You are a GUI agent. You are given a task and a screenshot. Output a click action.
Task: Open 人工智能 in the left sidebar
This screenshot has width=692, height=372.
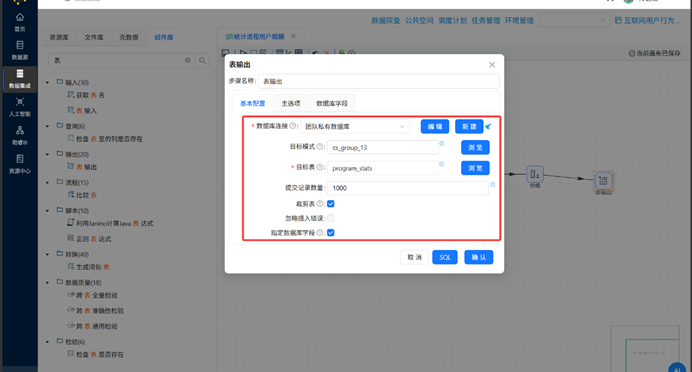(20, 107)
